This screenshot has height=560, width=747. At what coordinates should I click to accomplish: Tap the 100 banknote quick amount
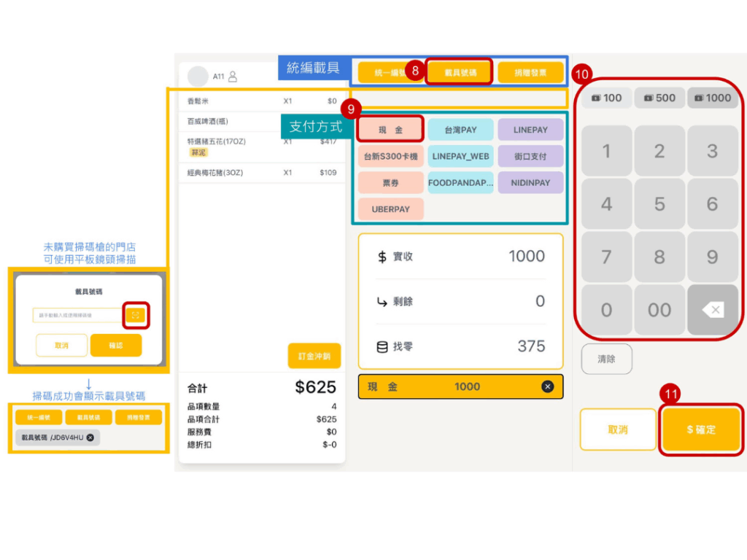[x=606, y=98]
